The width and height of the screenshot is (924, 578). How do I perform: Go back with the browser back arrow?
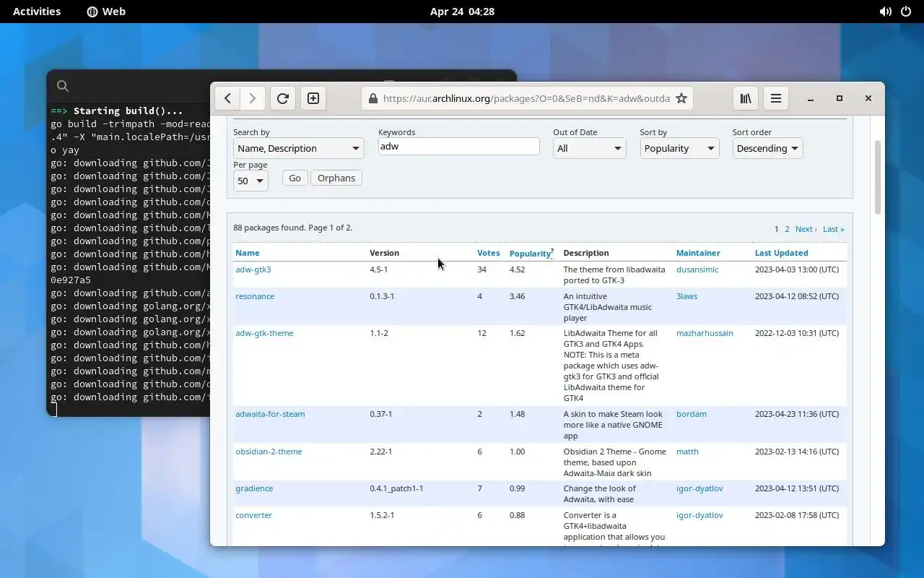click(x=227, y=98)
